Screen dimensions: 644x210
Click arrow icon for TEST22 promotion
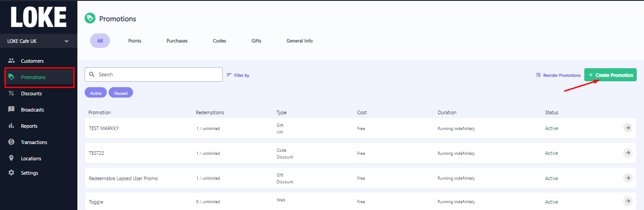pyautogui.click(x=628, y=153)
